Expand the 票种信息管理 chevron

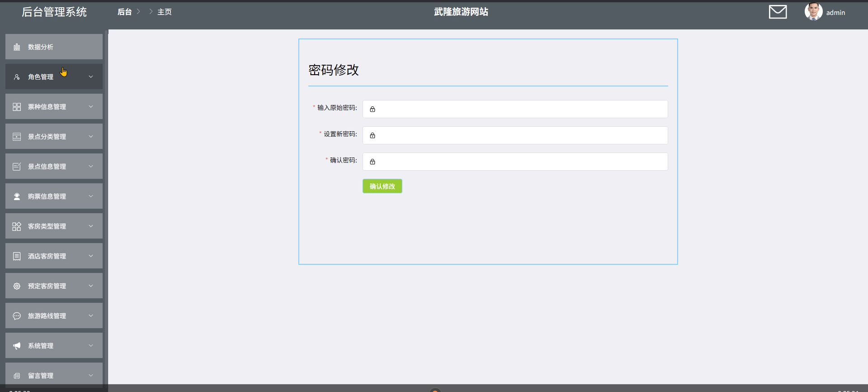tap(91, 107)
